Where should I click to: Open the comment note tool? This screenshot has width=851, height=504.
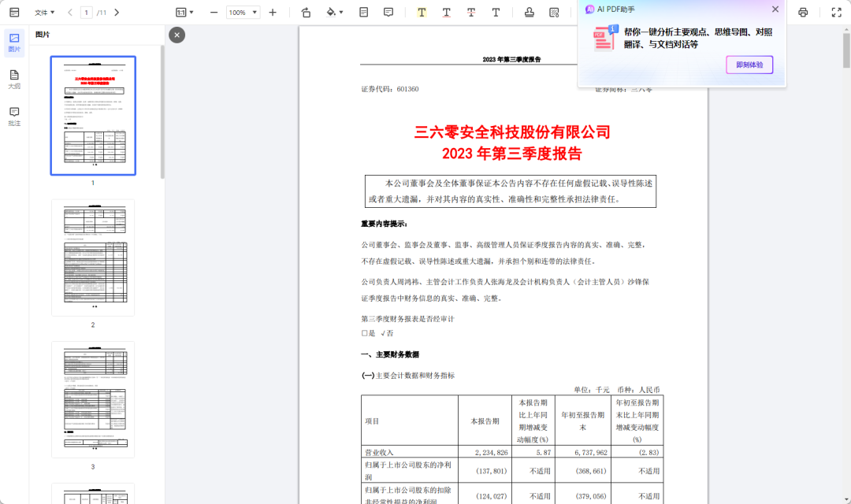pyautogui.click(x=388, y=13)
